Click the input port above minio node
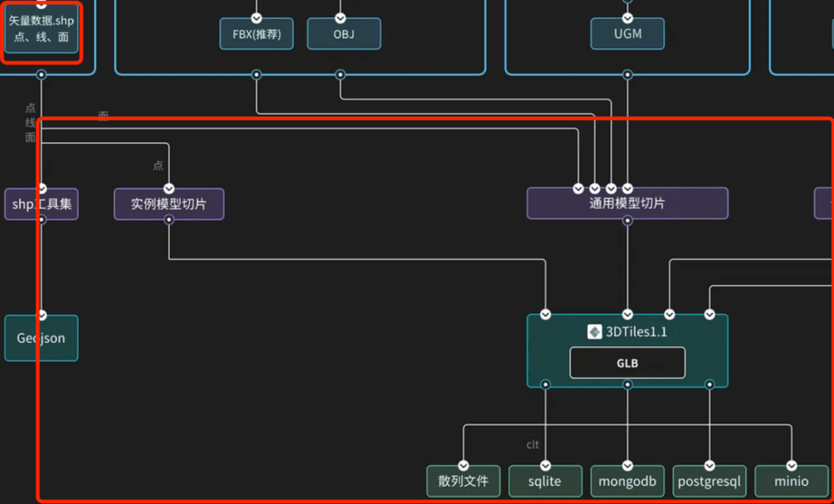 pyautogui.click(x=791, y=466)
